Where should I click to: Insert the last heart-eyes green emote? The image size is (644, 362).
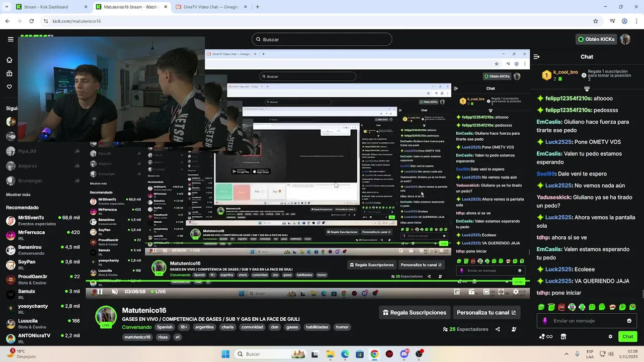632,307
